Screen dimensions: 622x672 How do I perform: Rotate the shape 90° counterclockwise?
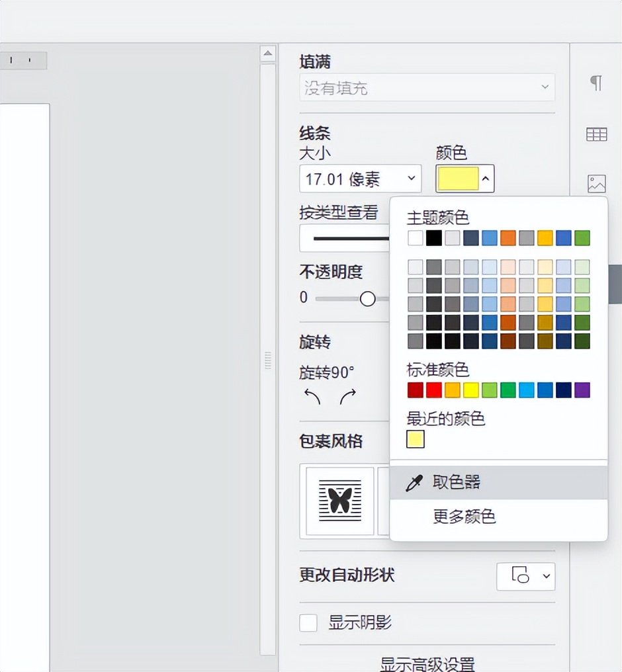pyautogui.click(x=311, y=397)
